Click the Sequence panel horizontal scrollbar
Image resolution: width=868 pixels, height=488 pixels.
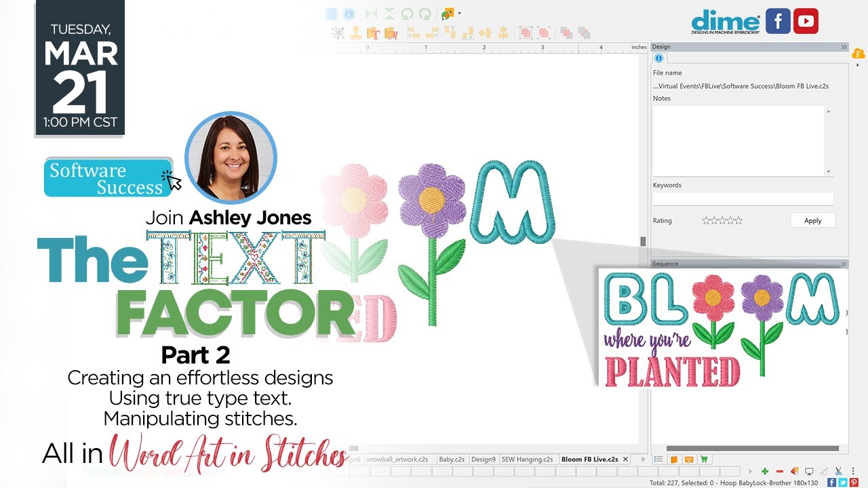click(x=753, y=448)
